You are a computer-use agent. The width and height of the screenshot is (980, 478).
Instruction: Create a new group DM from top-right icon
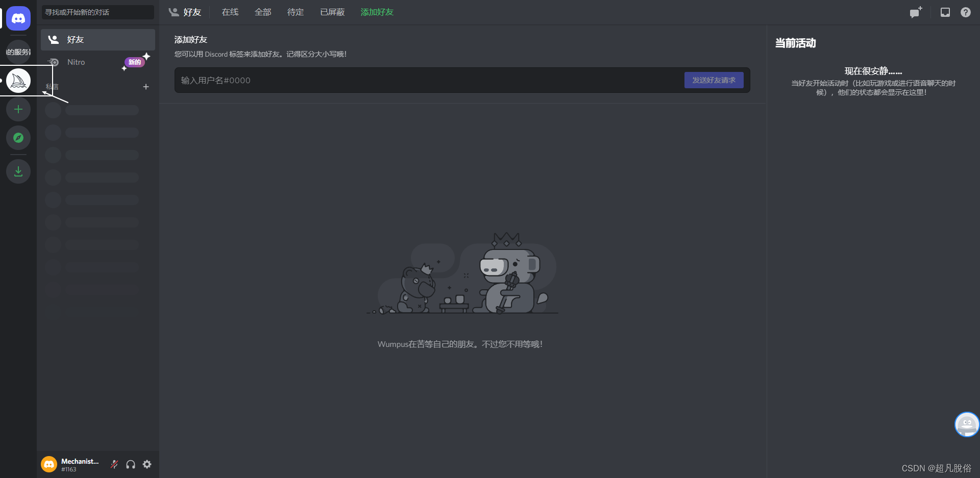[916, 12]
